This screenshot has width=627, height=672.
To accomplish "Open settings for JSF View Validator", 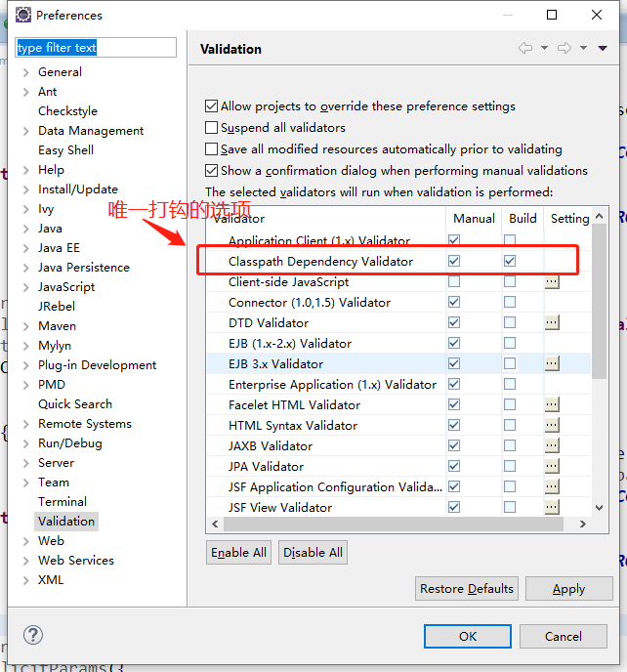I will pos(552,507).
